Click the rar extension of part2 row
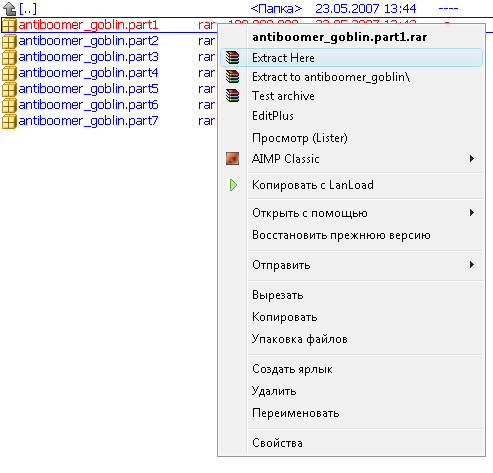This screenshot has width=493, height=473. pyautogui.click(x=206, y=41)
